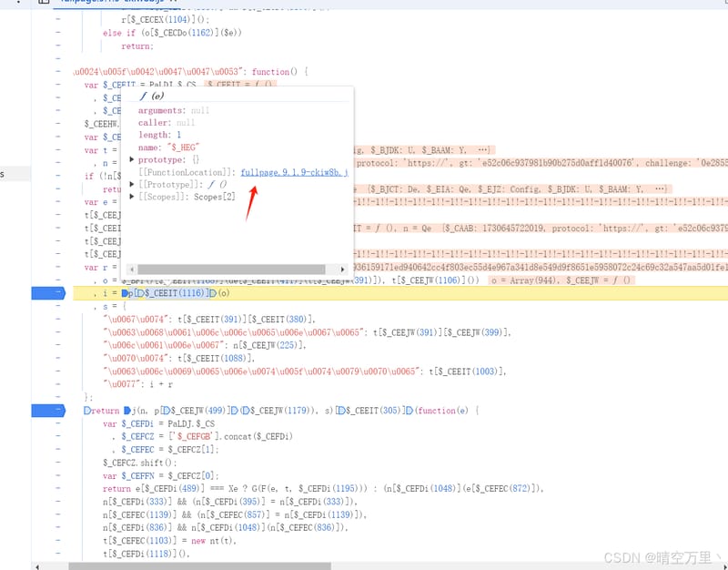
Task: Click the 't[$_CEFDi(1118)]()' code line
Action: [x=147, y=554]
